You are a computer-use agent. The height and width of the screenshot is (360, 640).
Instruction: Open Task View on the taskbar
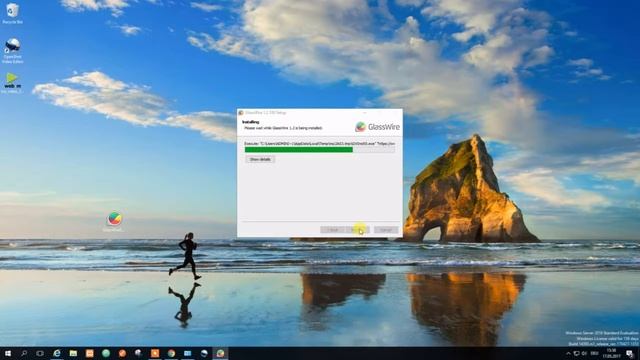40,353
